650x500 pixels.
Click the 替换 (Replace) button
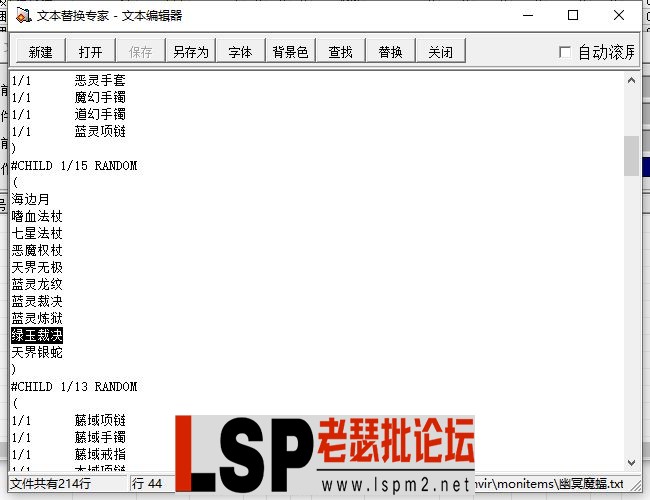(390, 51)
